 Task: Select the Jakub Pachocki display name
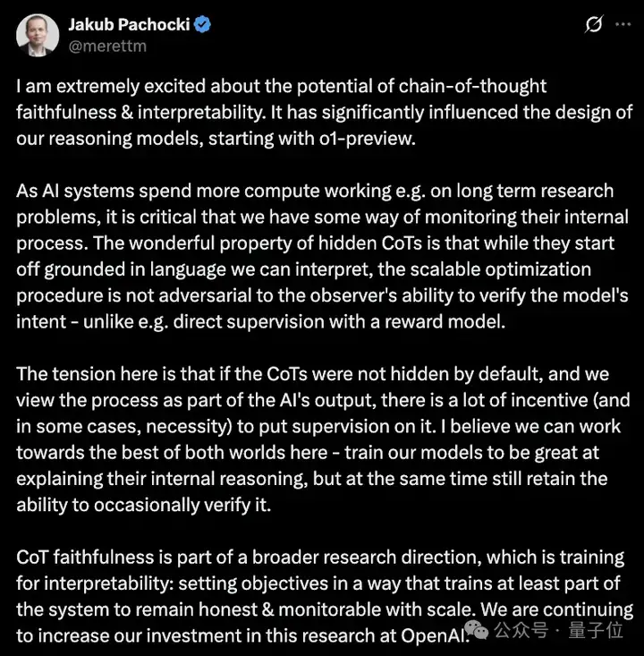pos(129,24)
